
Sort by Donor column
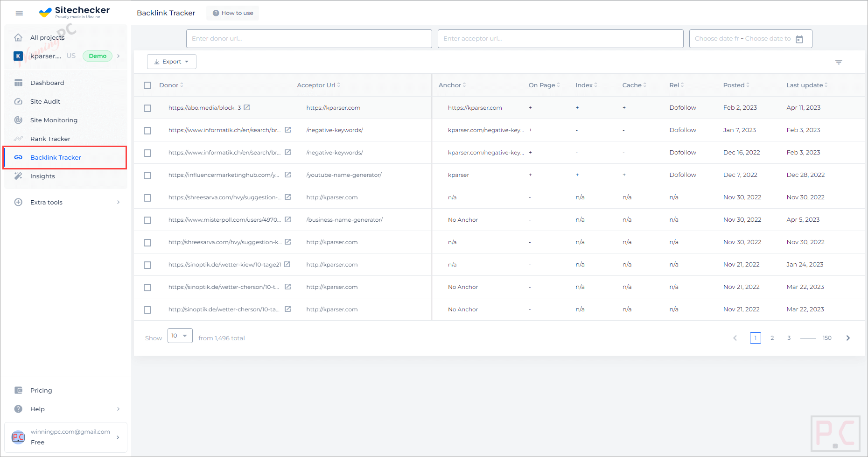click(x=171, y=85)
